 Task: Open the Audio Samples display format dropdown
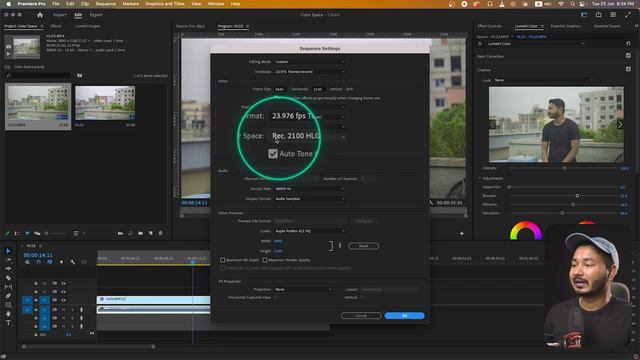click(x=309, y=198)
